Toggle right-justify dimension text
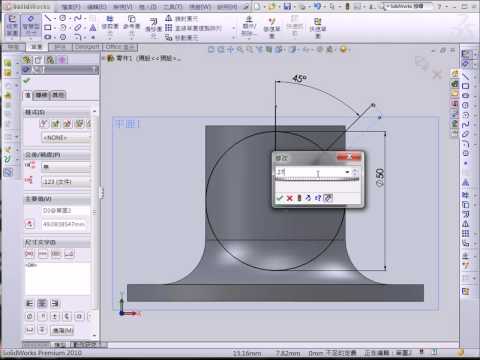The image size is (480, 360). tap(54, 303)
